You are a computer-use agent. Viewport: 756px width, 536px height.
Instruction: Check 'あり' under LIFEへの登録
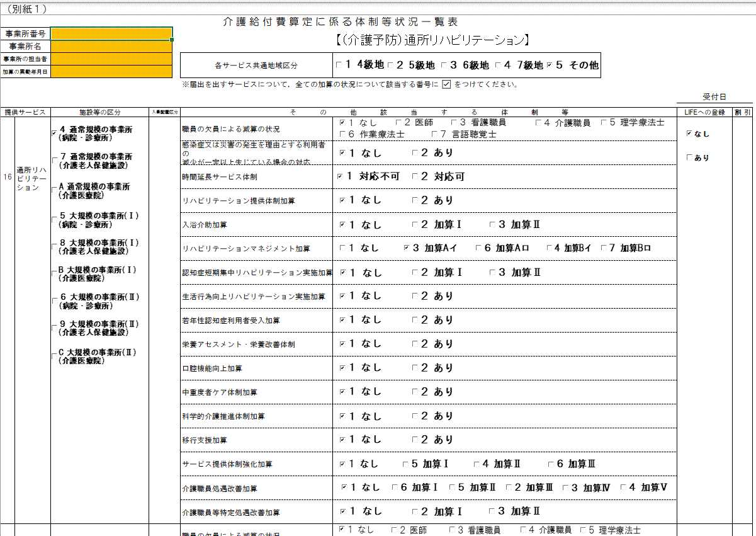689,157
